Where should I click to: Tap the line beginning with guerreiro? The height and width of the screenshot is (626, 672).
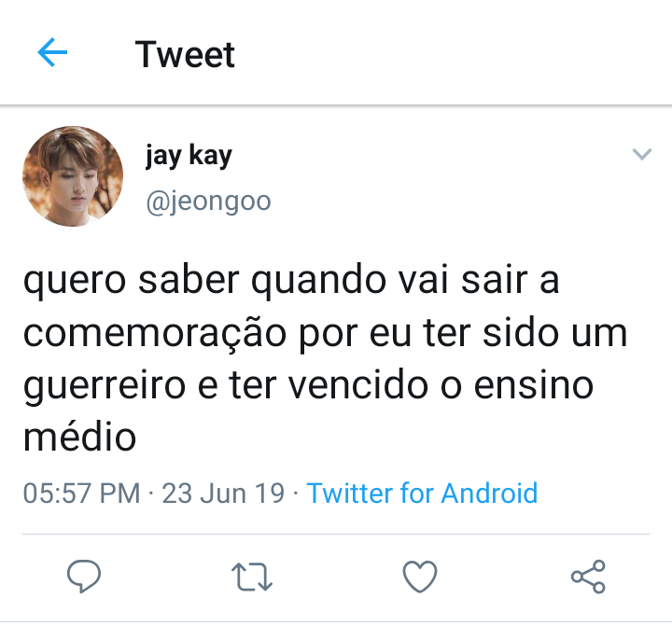tap(309, 386)
